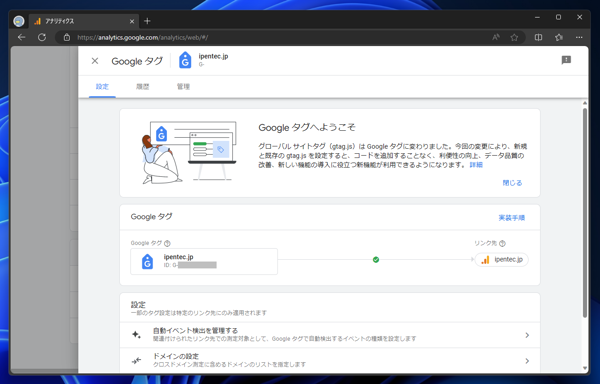Click help icon next to Google タグ label
Image resolution: width=600 pixels, height=384 pixels.
coord(167,243)
